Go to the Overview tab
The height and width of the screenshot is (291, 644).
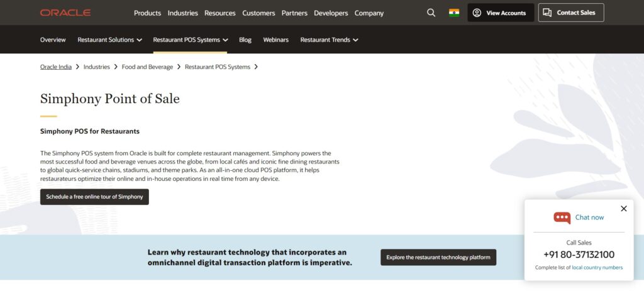53,40
